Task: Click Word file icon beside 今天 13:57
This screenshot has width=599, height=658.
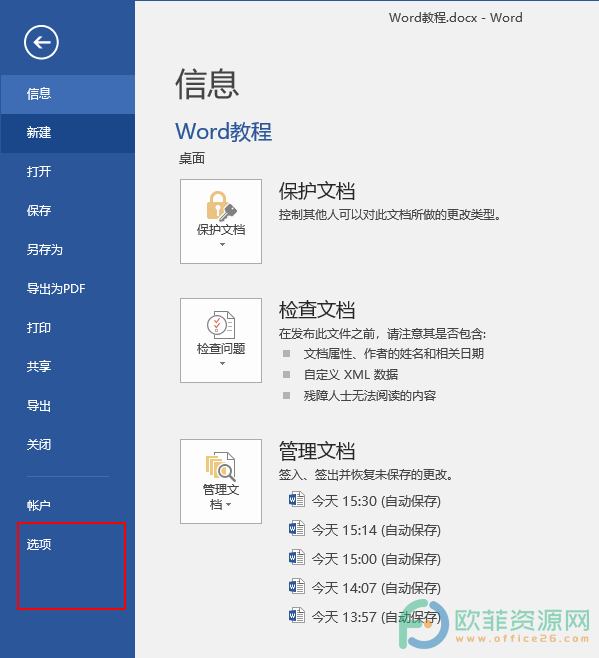Action: (x=297, y=616)
